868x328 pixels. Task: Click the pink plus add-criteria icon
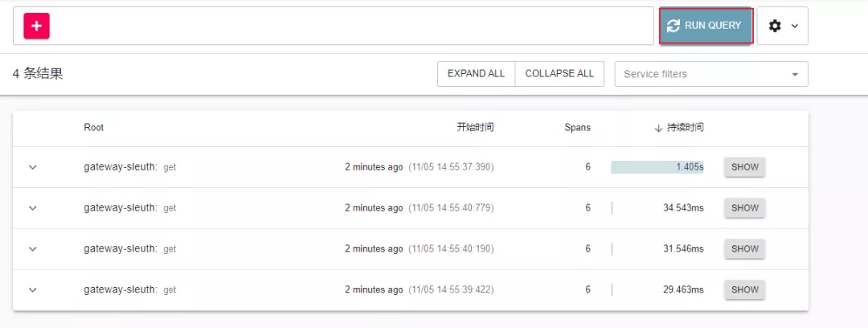pyautogui.click(x=37, y=26)
